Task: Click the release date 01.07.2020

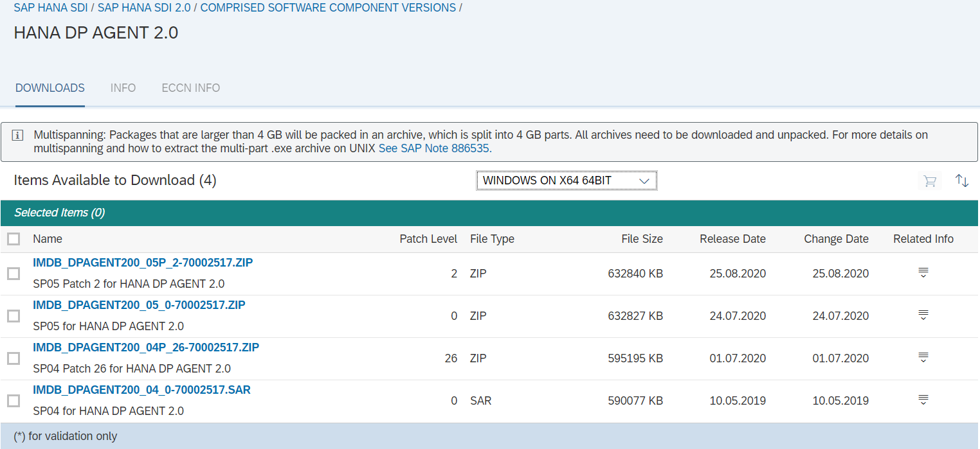Action: click(x=738, y=358)
